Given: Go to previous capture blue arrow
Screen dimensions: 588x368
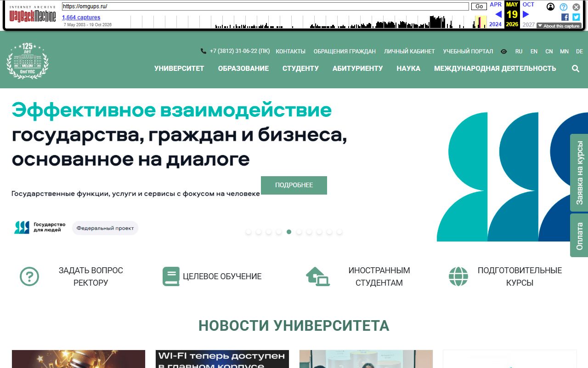Looking at the screenshot, I should (498, 14).
